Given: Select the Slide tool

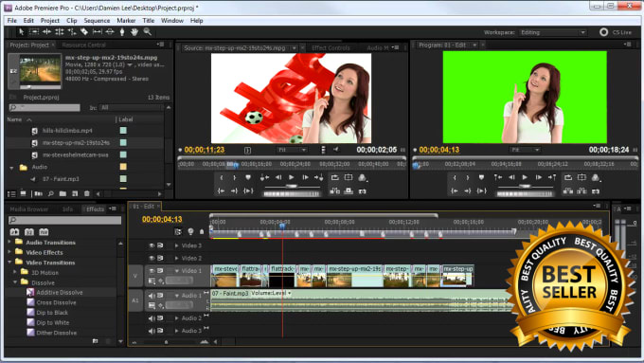Looking at the screenshot, I should point(110,32).
